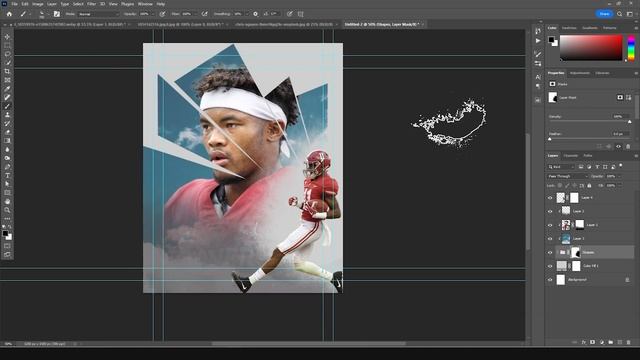
Task: Switch to the Swatches tab
Action: click(x=569, y=28)
